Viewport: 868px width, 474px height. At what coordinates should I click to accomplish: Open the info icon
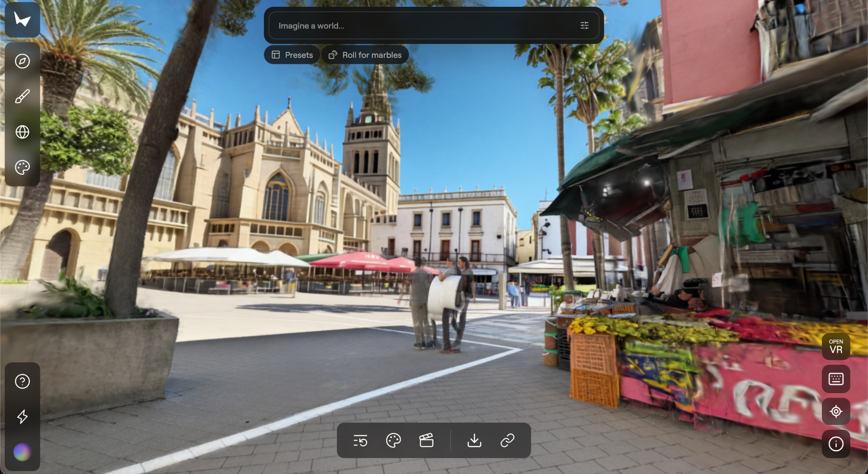(836, 444)
